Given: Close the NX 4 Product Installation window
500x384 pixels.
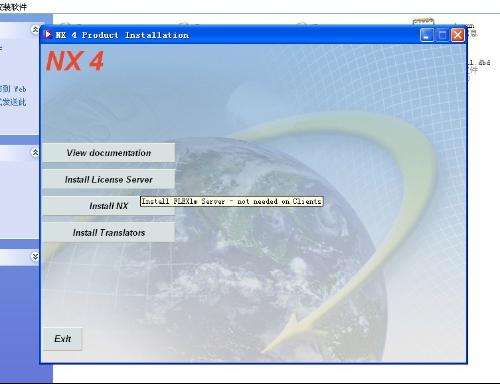Looking at the screenshot, I should click(458, 35).
